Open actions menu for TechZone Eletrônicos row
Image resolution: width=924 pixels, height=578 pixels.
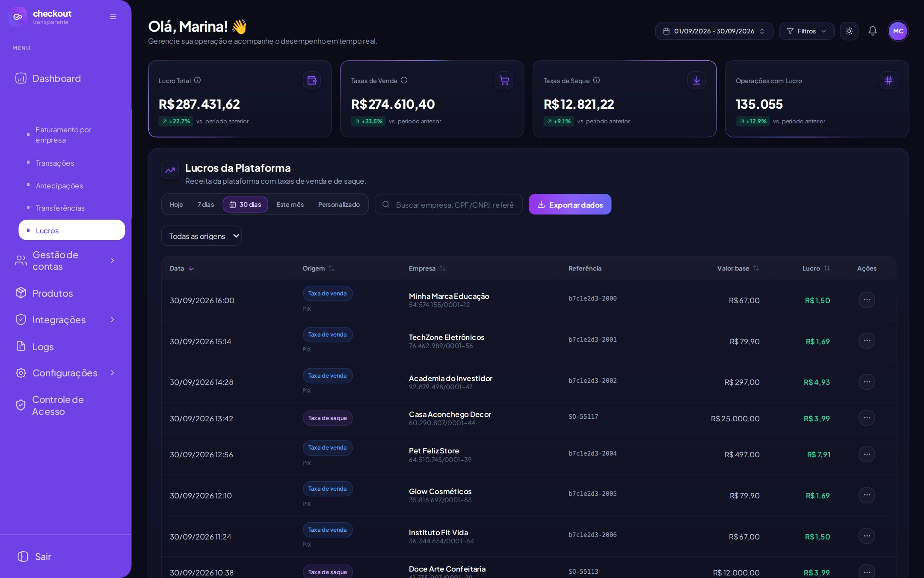pyautogui.click(x=867, y=341)
